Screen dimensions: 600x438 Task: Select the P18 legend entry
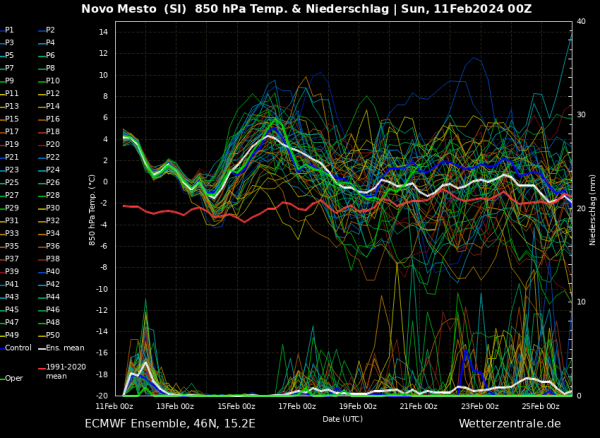[49, 132]
